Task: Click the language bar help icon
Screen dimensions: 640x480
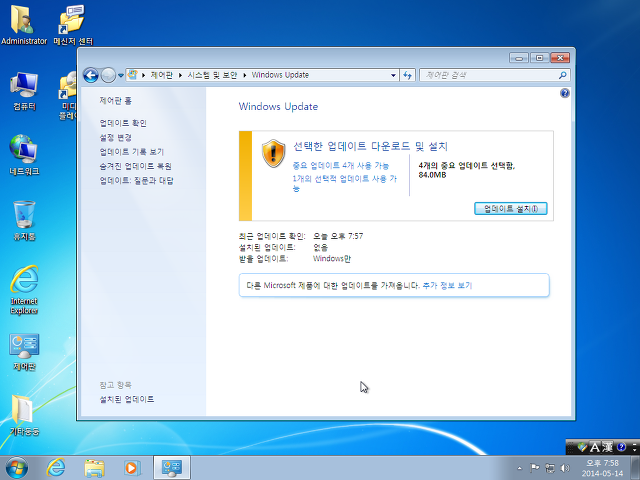Action: coord(621,447)
